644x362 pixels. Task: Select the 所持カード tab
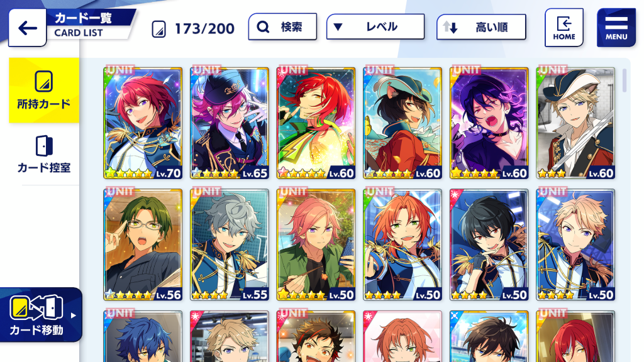[44, 90]
